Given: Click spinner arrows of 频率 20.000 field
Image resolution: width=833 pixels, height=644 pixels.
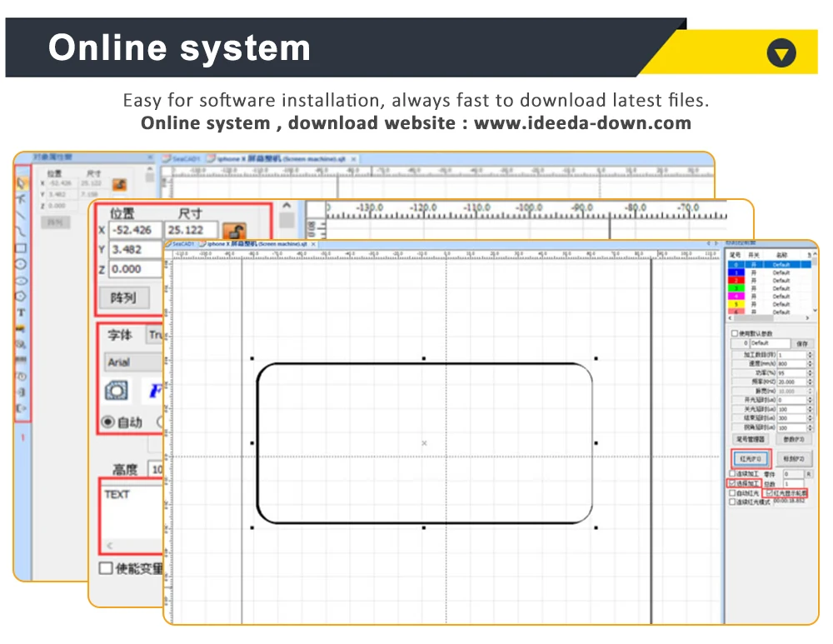Looking at the screenshot, I should tap(810, 382).
